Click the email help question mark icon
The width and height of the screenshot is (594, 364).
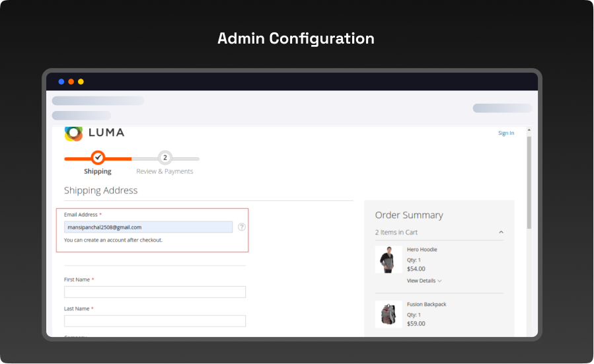pos(242,227)
